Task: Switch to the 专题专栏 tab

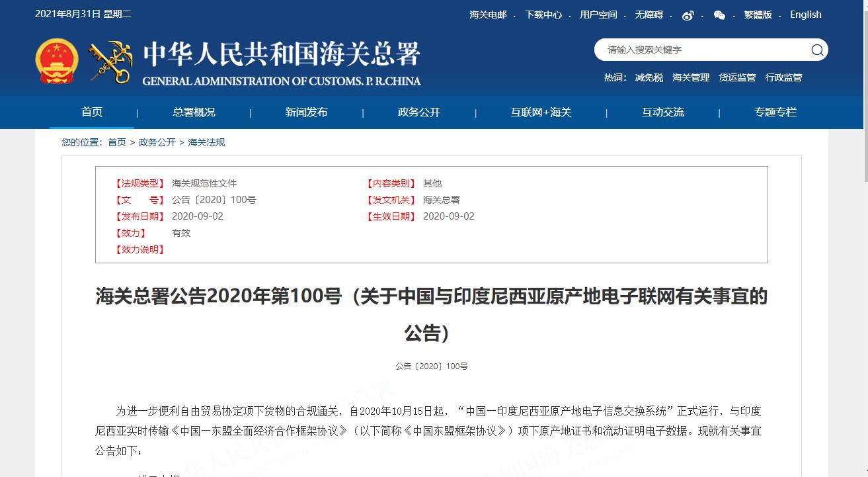Action: [x=775, y=112]
